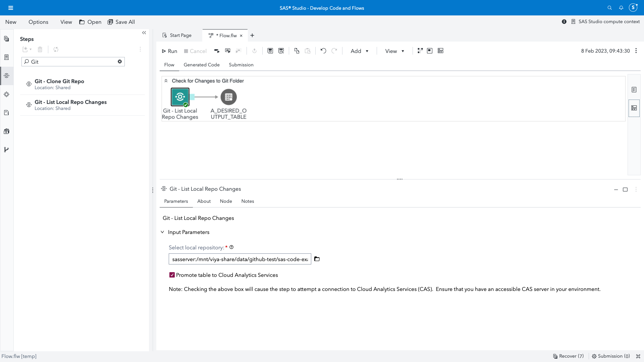This screenshot has width=644, height=362.
Task: Open the new step dropdown in Steps pane
Action: [27, 50]
